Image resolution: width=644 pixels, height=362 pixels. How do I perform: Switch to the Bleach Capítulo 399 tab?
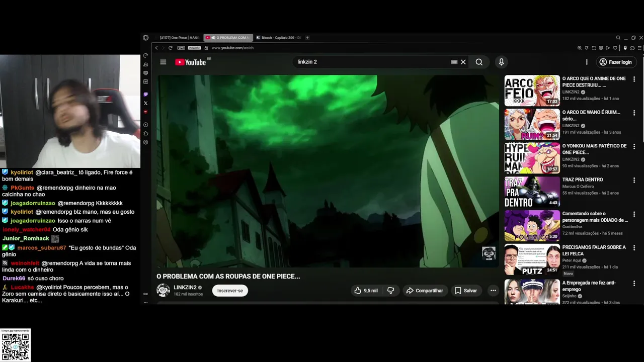[x=278, y=38]
